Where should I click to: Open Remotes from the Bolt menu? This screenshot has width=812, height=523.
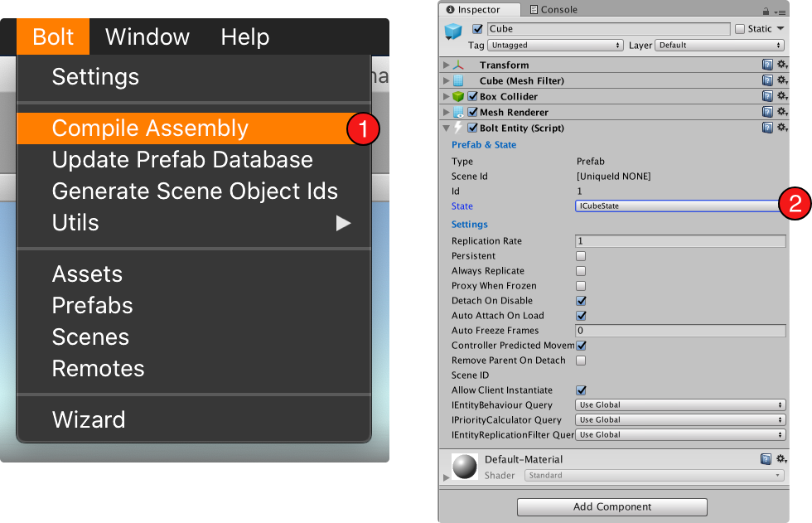point(194,369)
